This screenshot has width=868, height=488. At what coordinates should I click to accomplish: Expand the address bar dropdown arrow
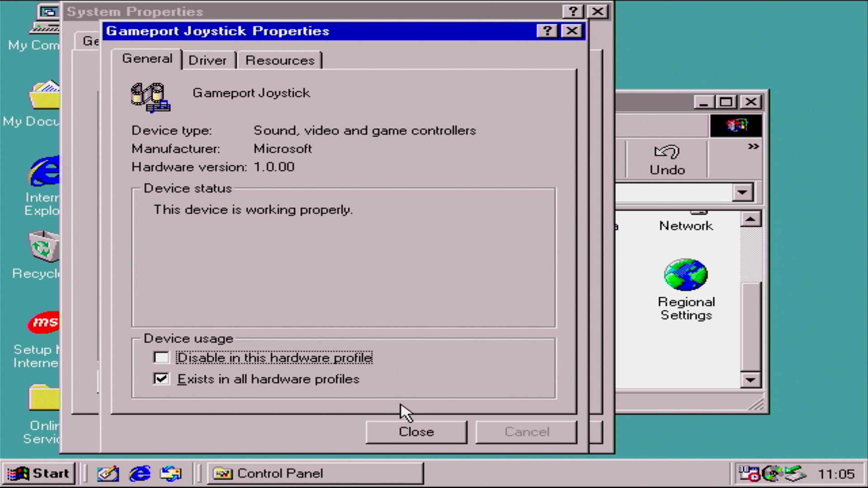(742, 192)
